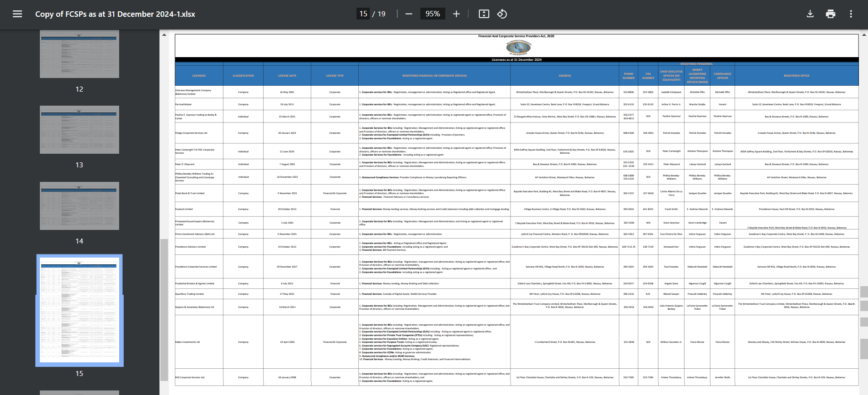
Task: Select the highlighted page 15 thumbnail
Action: [79, 310]
